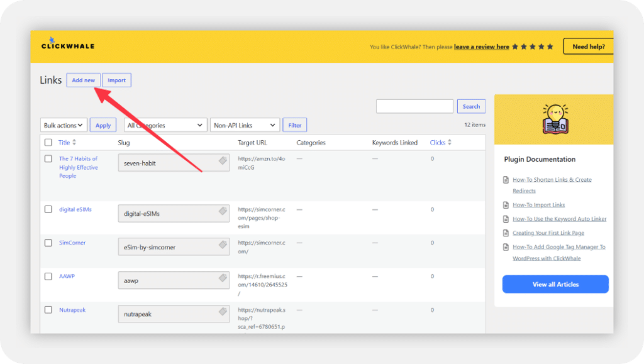Click document icon beside How-To Shorten Links
The width and height of the screenshot is (644, 364).
(506, 180)
